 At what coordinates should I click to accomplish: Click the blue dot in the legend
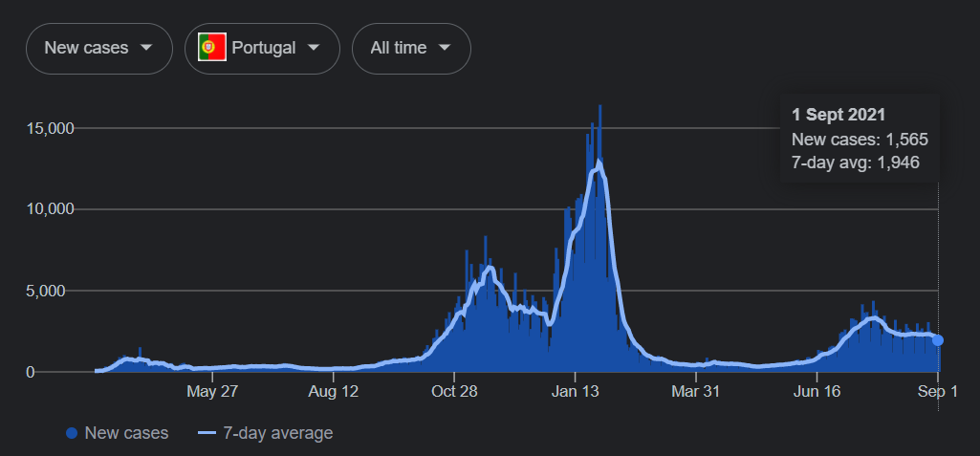pos(72,434)
